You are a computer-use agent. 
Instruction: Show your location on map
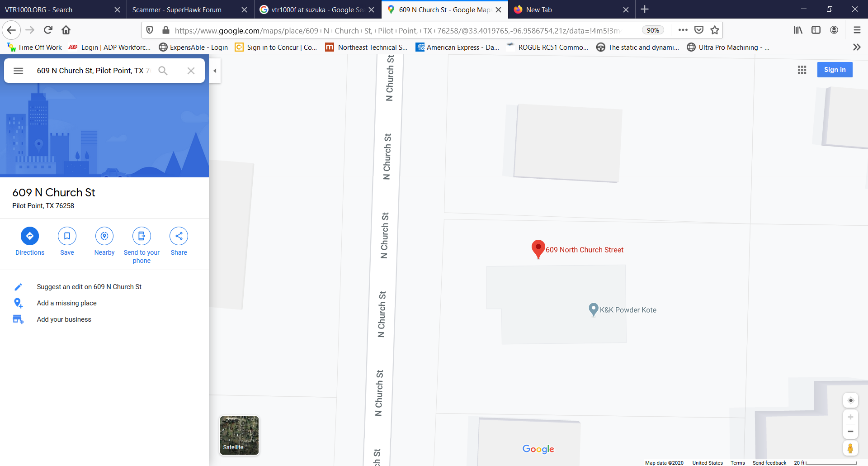tap(850, 400)
